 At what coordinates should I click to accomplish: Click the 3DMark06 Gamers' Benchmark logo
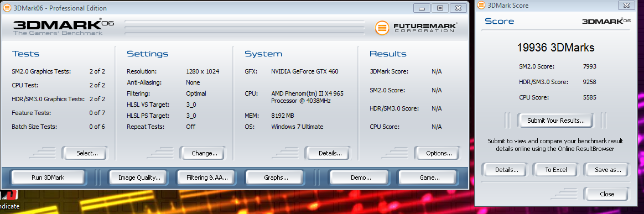pyautogui.click(x=63, y=27)
